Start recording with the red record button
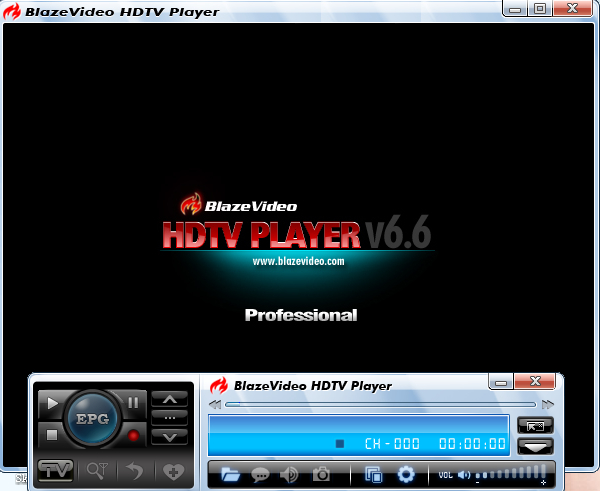 [132, 436]
